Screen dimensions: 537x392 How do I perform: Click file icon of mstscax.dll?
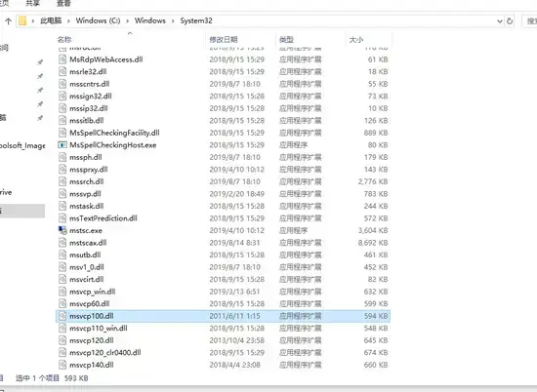pos(62,243)
